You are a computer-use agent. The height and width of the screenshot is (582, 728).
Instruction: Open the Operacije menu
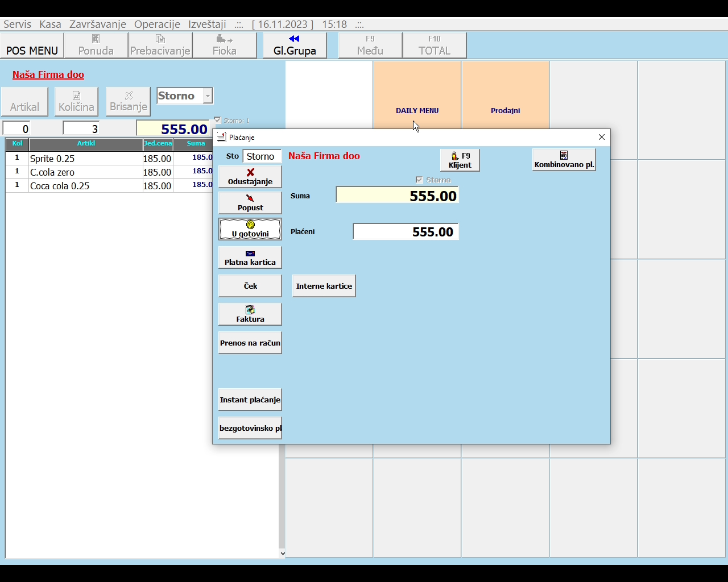point(157,24)
